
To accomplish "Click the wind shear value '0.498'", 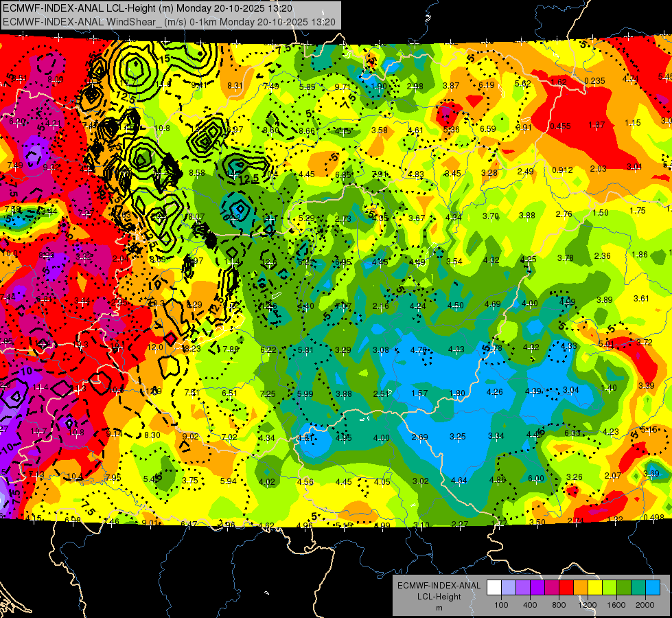I will tap(654, 517).
